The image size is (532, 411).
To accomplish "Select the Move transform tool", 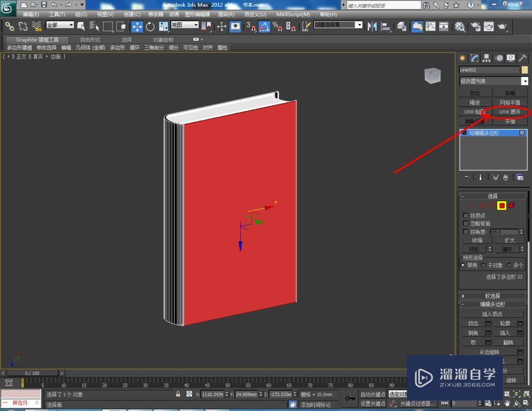I will pyautogui.click(x=137, y=27).
